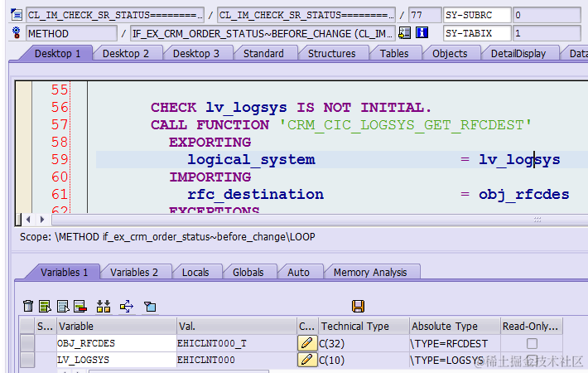588x373 pixels.
Task: Click the line number field showing 77
Action: pos(425,15)
